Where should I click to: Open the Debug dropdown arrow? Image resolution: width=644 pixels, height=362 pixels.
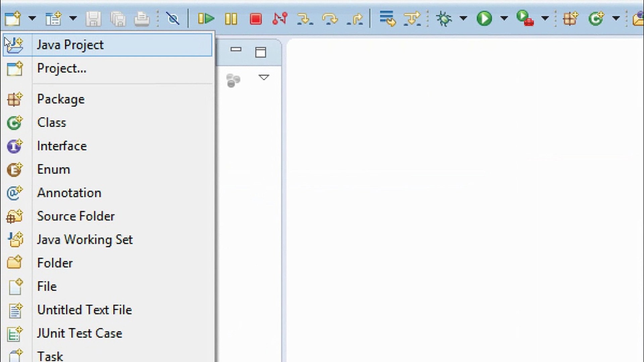coord(463,18)
